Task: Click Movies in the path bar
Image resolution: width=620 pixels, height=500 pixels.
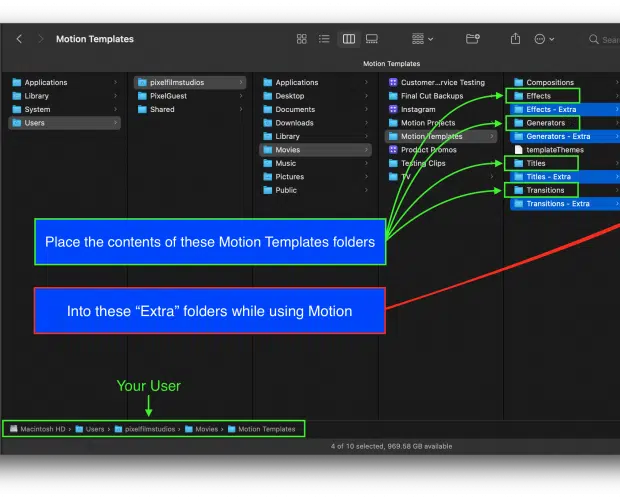Action: (x=202, y=429)
